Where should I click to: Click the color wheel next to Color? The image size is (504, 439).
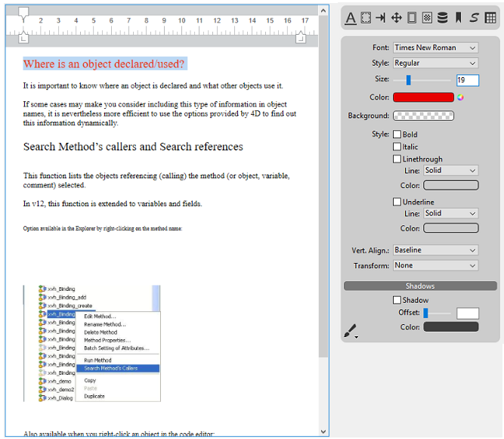coord(460,97)
